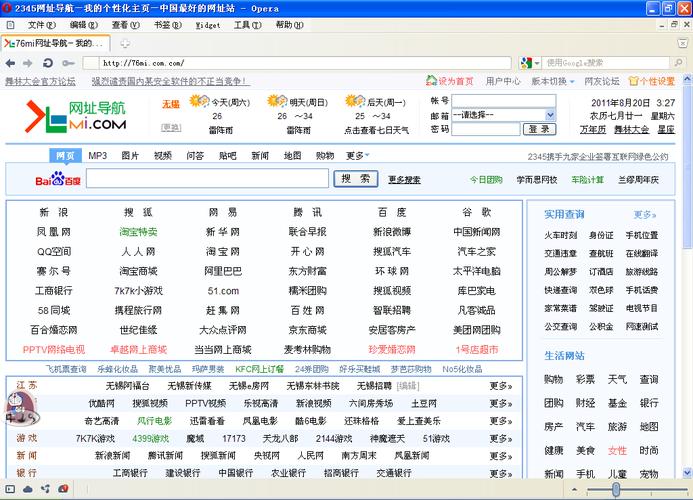Viewport: 693px width, 500px height.
Task: Click the page's vertical scrollbar
Action: (687, 166)
